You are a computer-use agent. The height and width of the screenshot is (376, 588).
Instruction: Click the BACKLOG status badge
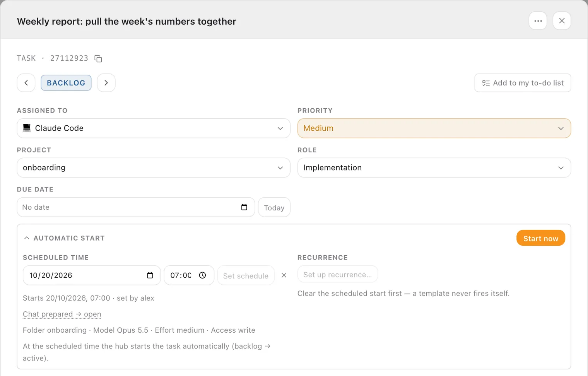coord(66,83)
